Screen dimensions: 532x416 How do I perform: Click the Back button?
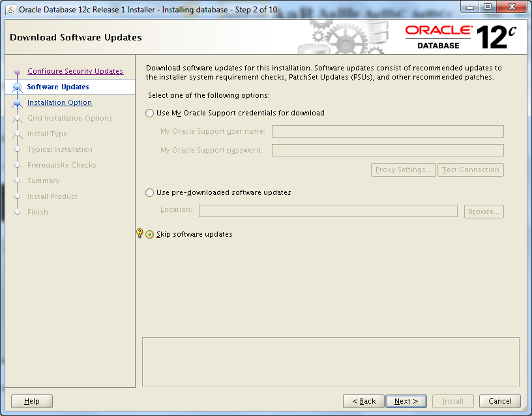[364, 401]
